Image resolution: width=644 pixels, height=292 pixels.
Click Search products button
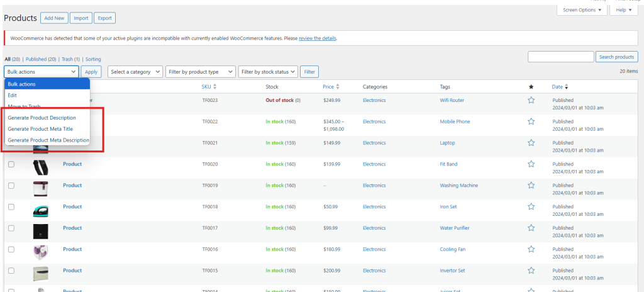click(x=617, y=57)
